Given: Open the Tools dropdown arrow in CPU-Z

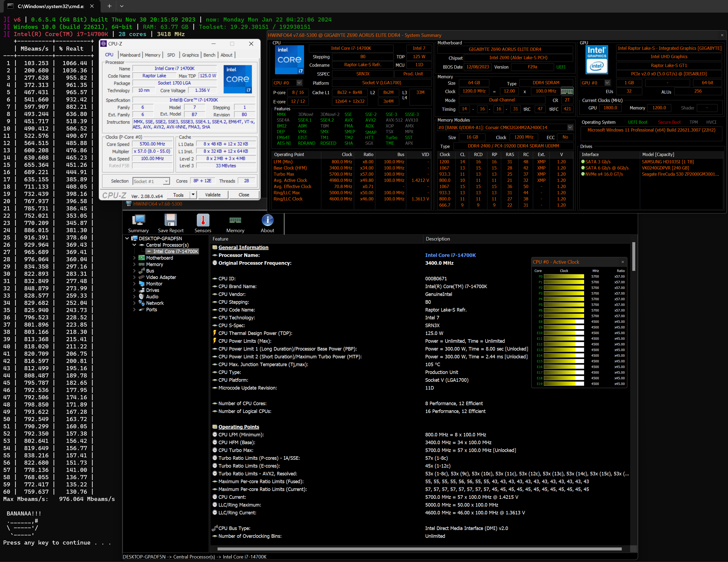Looking at the screenshot, I should tap(193, 195).
